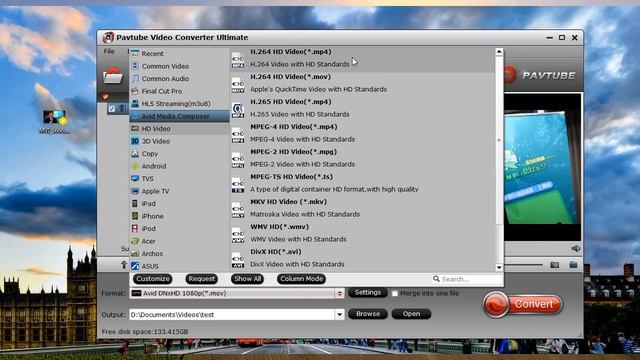Toggle the red select-all checkbox
Image resolution: width=640 pixels, height=360 pixels.
coord(106,97)
